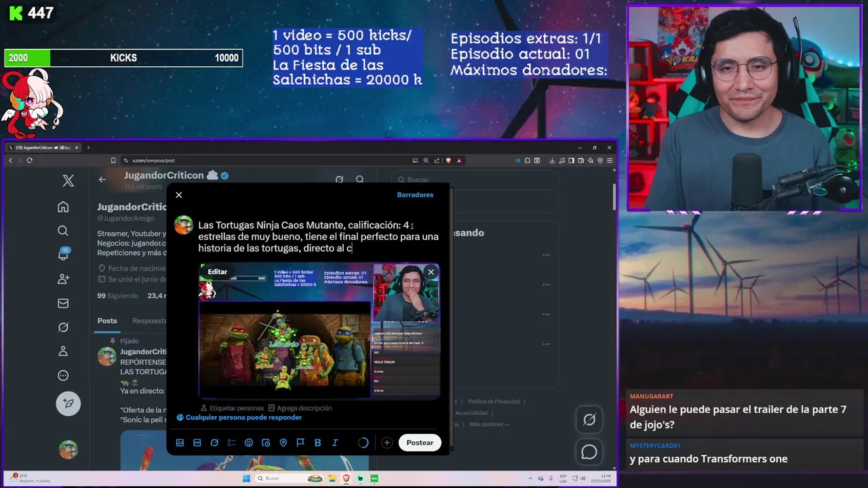Open browser downloads icon
Viewport: 868px width, 488px height.
[x=553, y=161]
